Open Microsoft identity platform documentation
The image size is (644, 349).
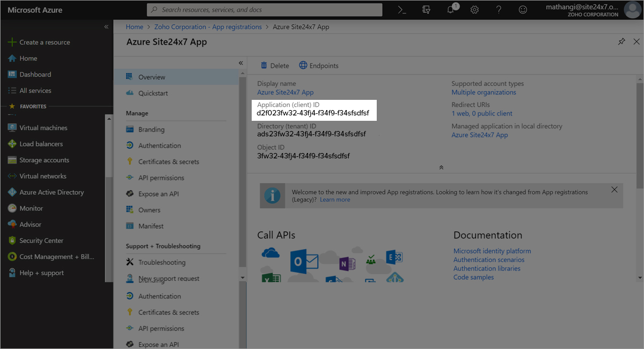492,251
